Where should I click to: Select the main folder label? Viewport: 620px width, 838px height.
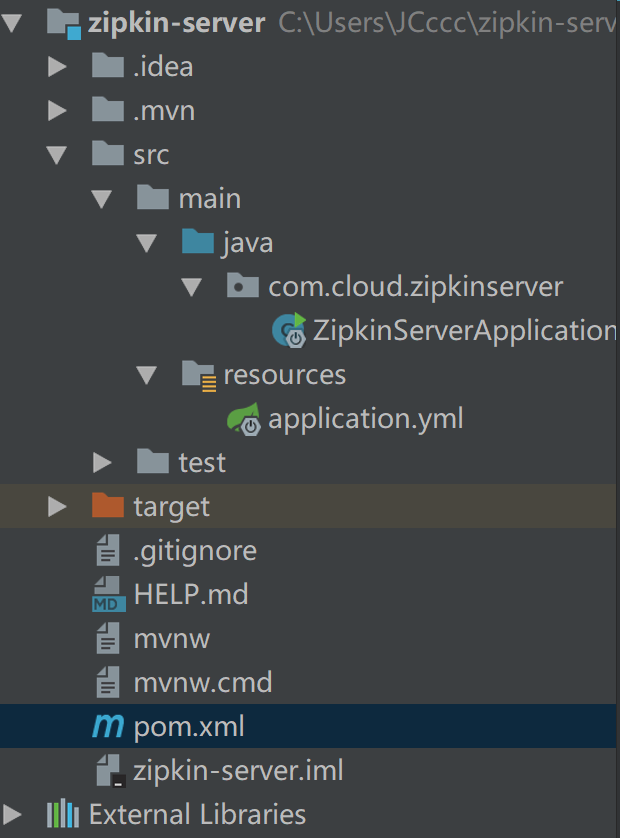210,199
